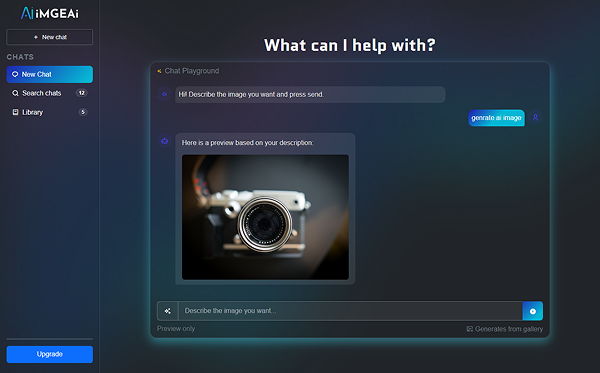Image resolution: width=600 pixels, height=373 pixels.
Task: Select the New Chat item in the chats list
Action: point(49,74)
